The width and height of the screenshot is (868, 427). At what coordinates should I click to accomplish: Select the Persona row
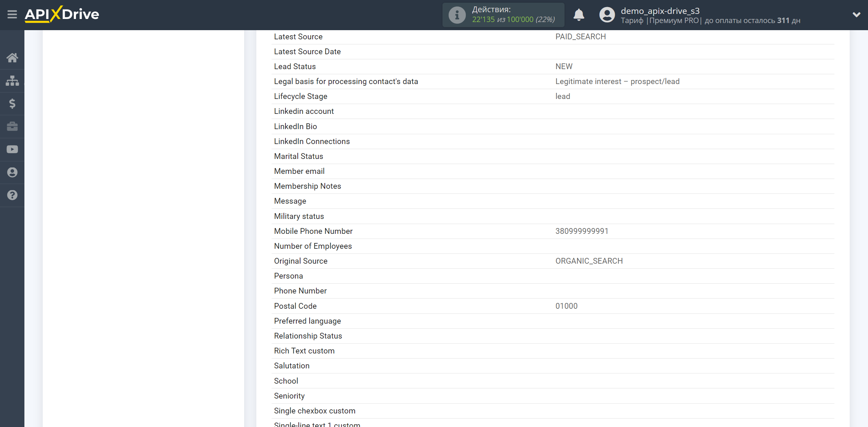(553, 276)
